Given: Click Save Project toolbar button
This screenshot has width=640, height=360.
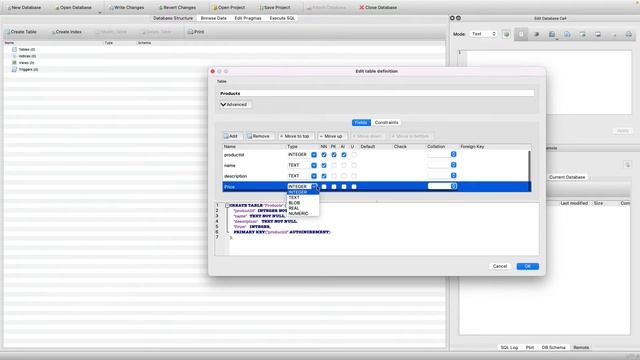Looking at the screenshot, I should click(x=275, y=7).
